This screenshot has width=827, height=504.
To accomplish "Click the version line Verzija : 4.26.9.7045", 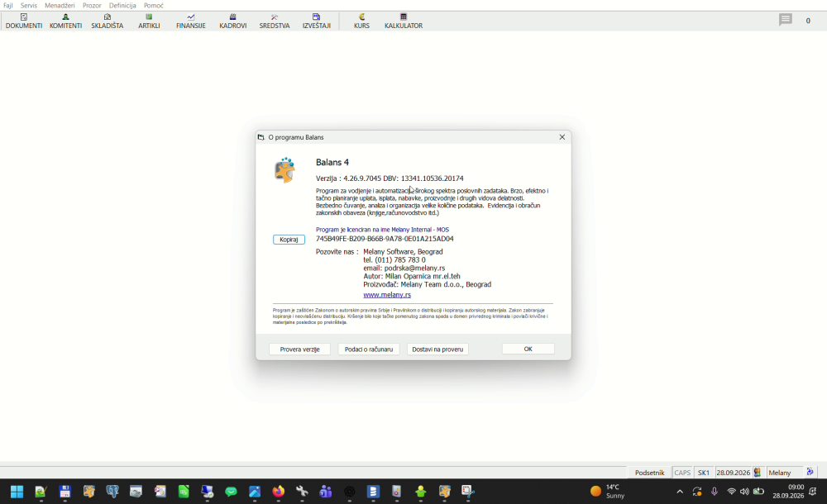I will click(390, 178).
